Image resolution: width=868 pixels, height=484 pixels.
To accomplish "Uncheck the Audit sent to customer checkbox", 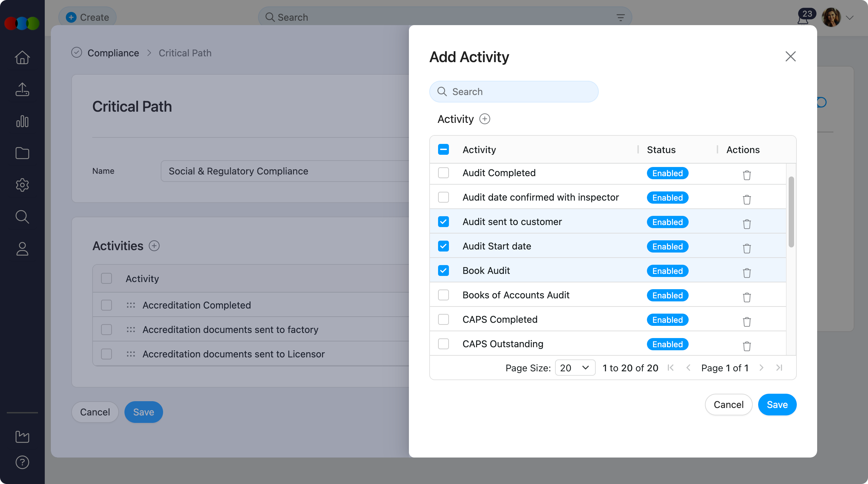I will pos(443,222).
